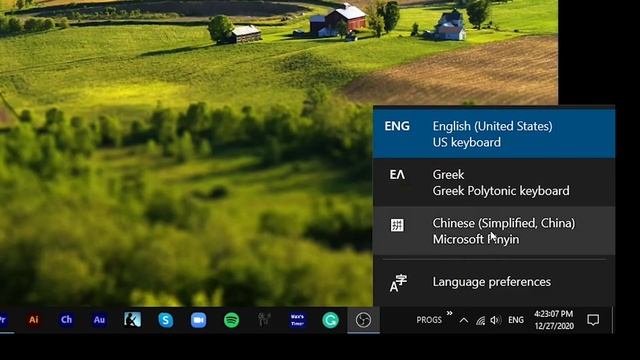This screenshot has width=640, height=360.
Task: Open Skype from the taskbar
Action: (166, 320)
